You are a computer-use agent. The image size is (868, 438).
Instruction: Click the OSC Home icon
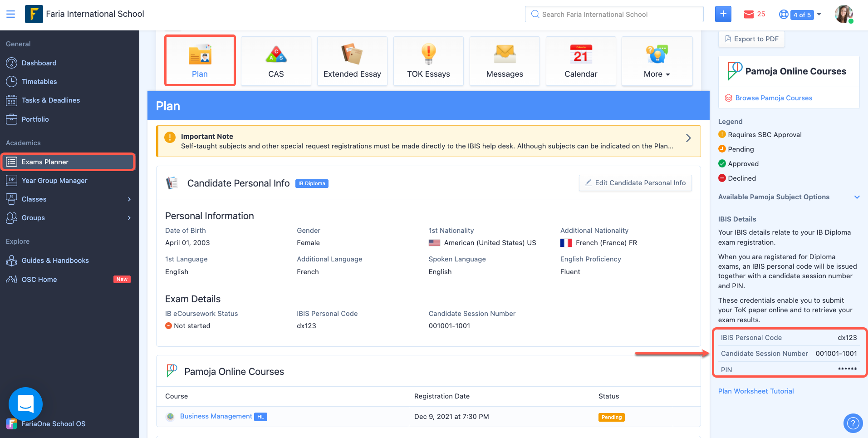(x=11, y=279)
